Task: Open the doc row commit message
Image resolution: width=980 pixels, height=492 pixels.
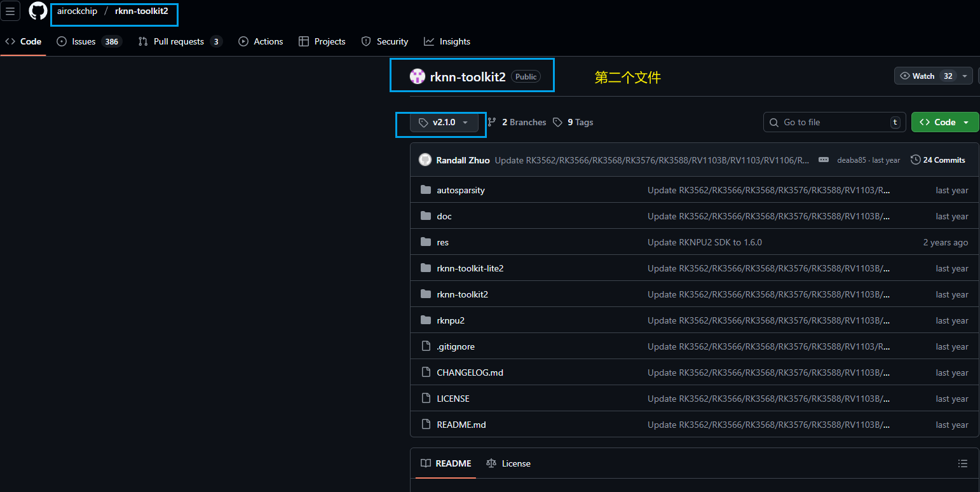Action: tap(769, 216)
